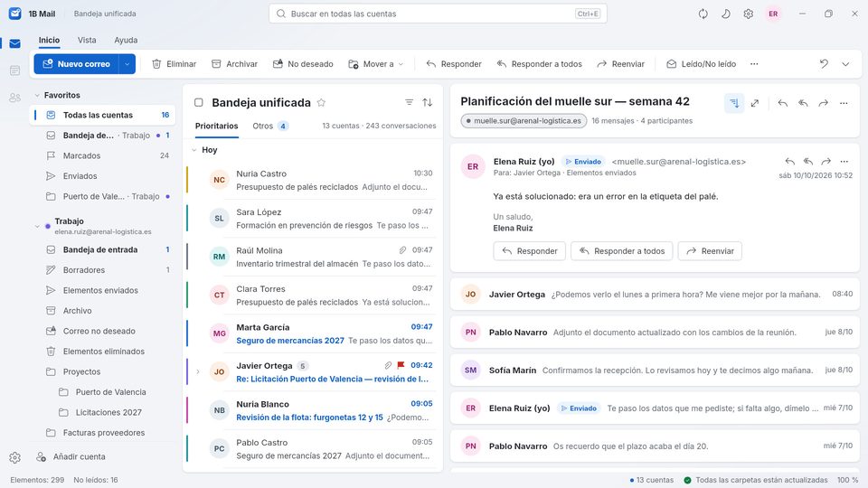Image resolution: width=868 pixels, height=488 pixels.
Task: Toggle dark mode moon icon
Action: coord(726,14)
